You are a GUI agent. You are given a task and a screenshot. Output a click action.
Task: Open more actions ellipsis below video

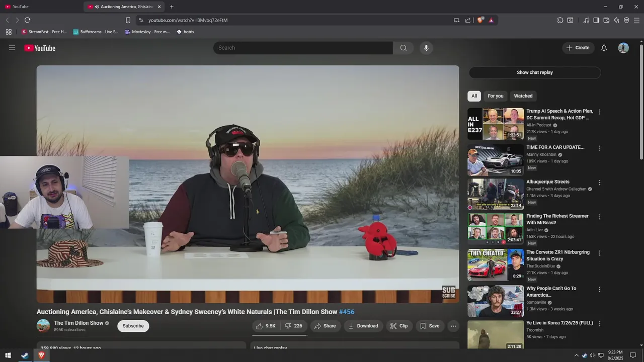(453, 326)
